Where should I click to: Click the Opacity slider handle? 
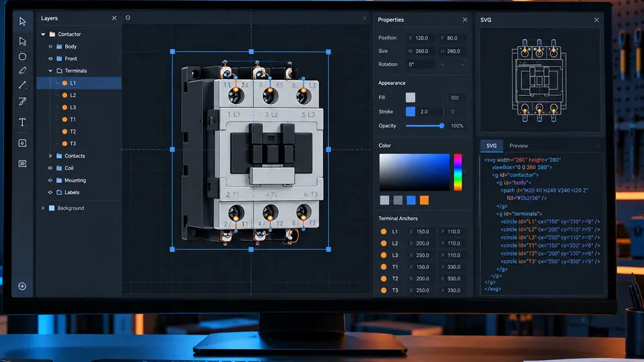tap(441, 125)
